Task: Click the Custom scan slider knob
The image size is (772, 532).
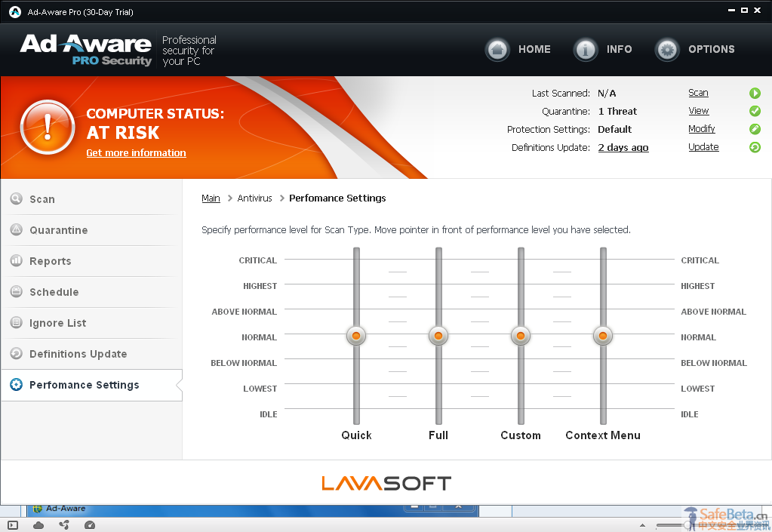Action: (521, 336)
